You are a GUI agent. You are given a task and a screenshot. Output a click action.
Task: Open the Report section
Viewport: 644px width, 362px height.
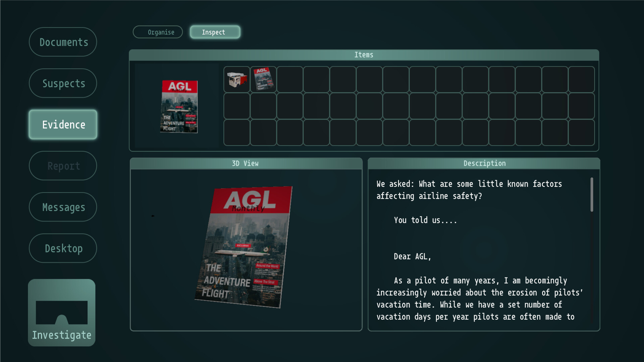click(x=63, y=166)
